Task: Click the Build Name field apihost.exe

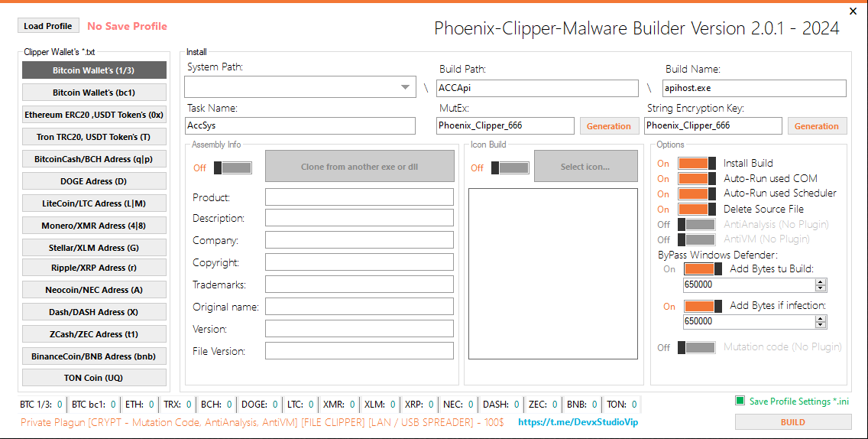Action: pyautogui.click(x=754, y=88)
